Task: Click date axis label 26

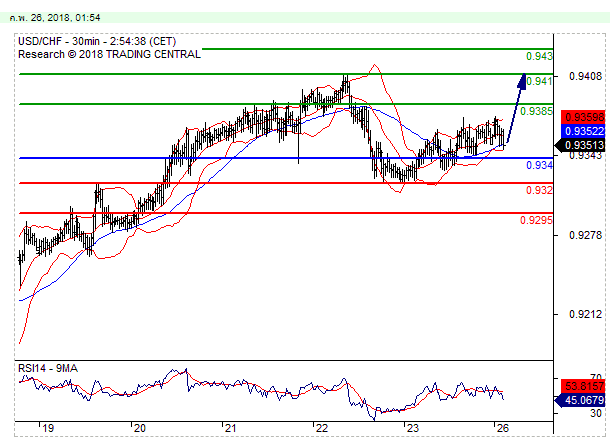Action: tap(503, 428)
